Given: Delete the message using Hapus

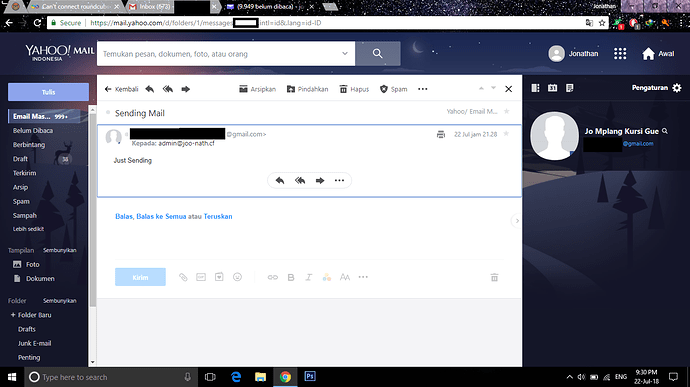Looking at the screenshot, I should coord(354,89).
